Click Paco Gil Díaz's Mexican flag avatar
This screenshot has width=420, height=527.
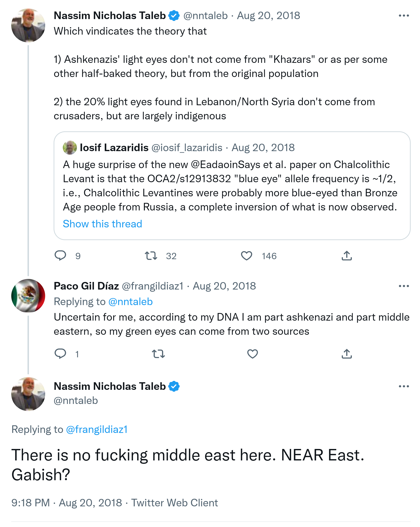28,296
